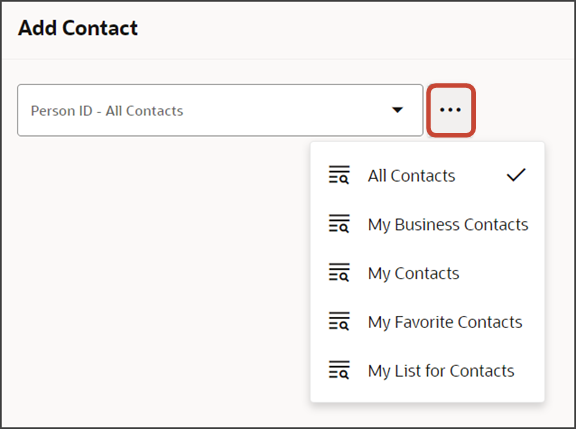The image size is (576, 429).
Task: Choose My List for Contacts entry
Action: (427, 371)
